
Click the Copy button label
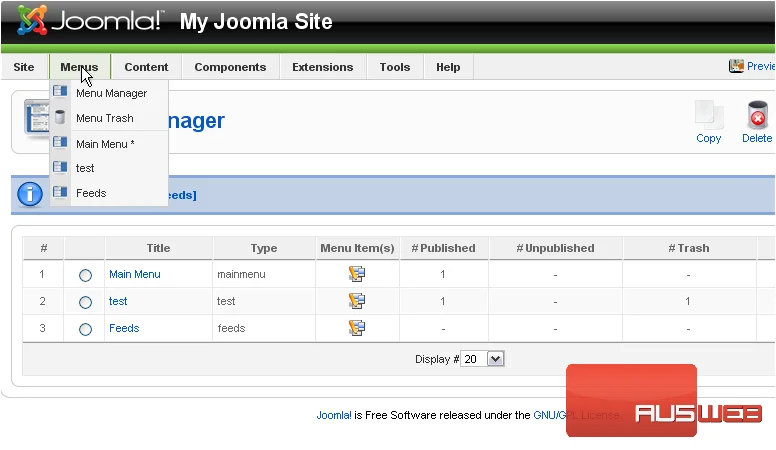point(709,138)
